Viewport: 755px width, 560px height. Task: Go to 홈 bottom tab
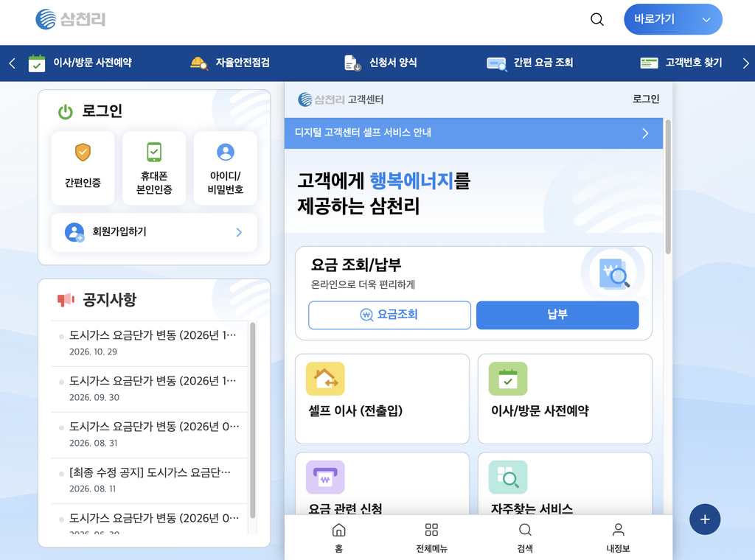tap(339, 538)
